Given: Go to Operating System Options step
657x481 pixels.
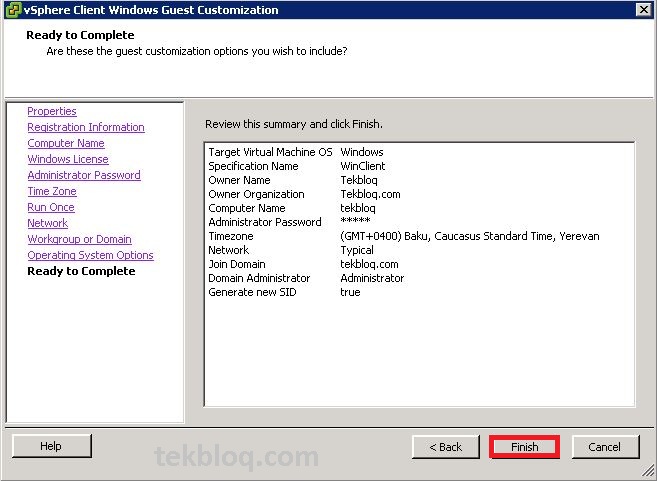Looking at the screenshot, I should 91,255.
